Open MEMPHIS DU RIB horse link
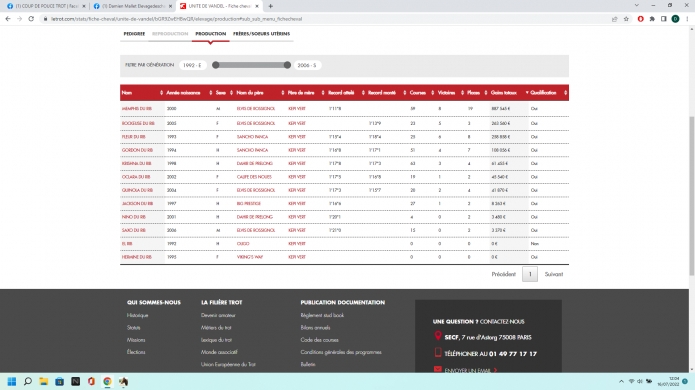Image resolution: width=695 pixels, height=390 pixels. (x=137, y=109)
